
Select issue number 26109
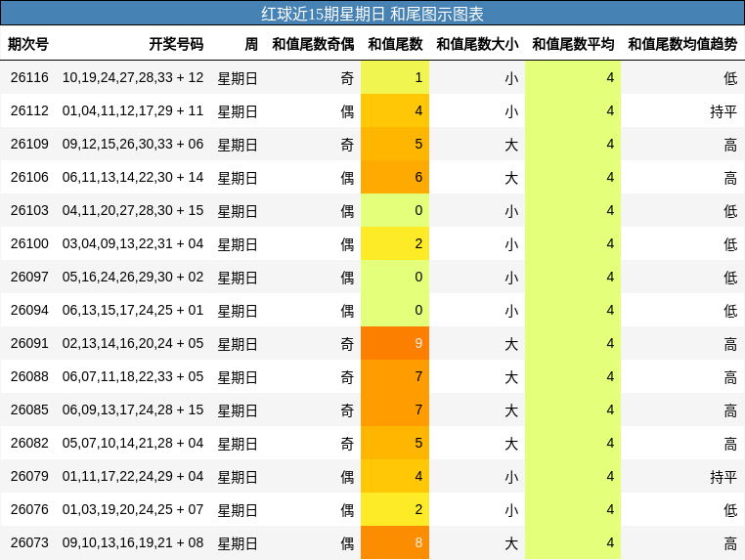29,144
